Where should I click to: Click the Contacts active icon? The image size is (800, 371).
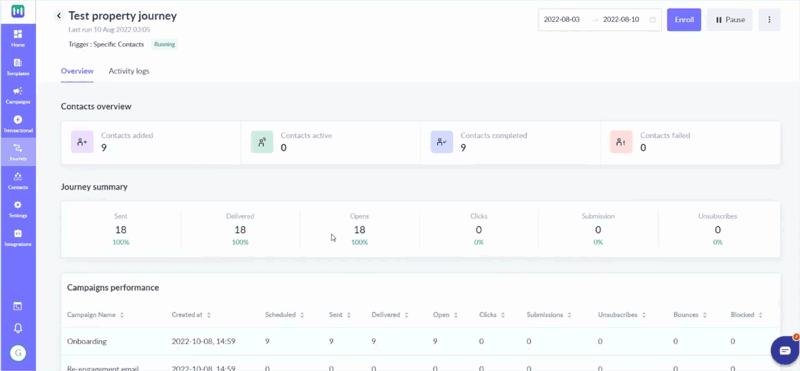(x=262, y=142)
